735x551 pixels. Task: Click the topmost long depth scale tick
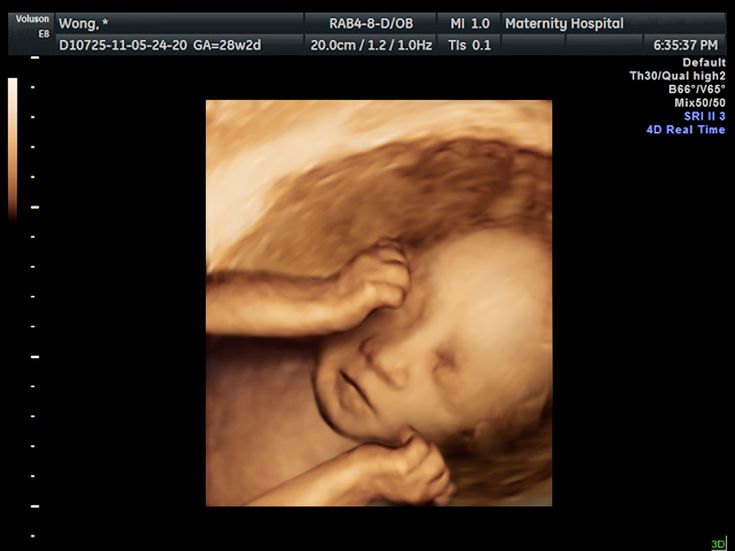point(35,58)
